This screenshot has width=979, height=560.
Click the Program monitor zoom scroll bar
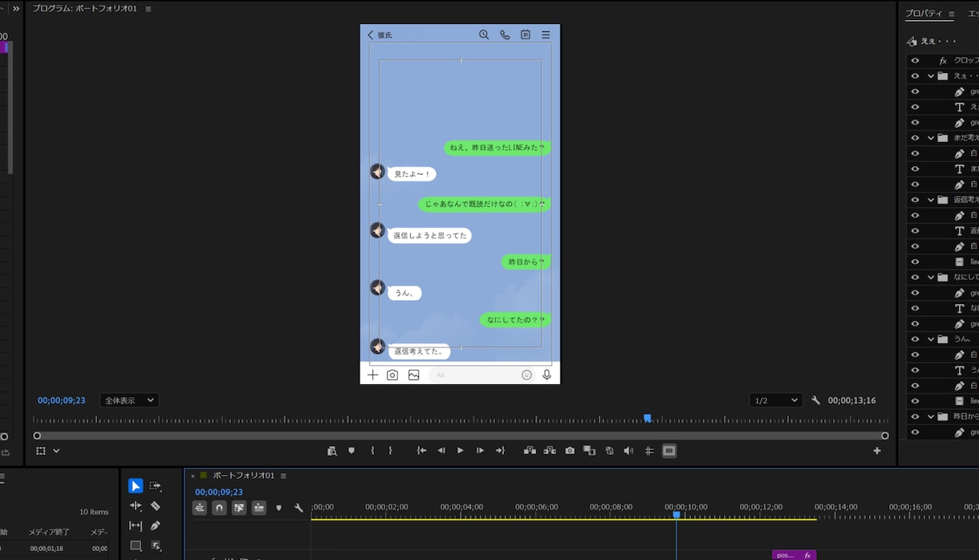click(461, 436)
